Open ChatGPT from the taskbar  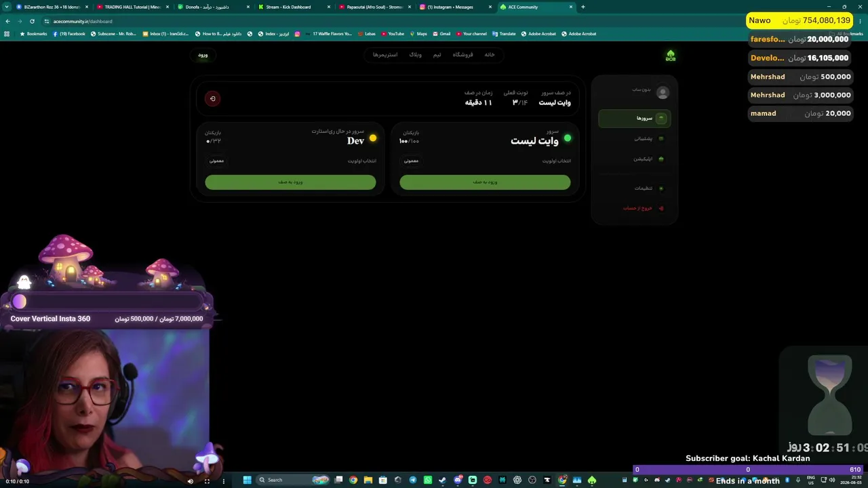coord(517,480)
